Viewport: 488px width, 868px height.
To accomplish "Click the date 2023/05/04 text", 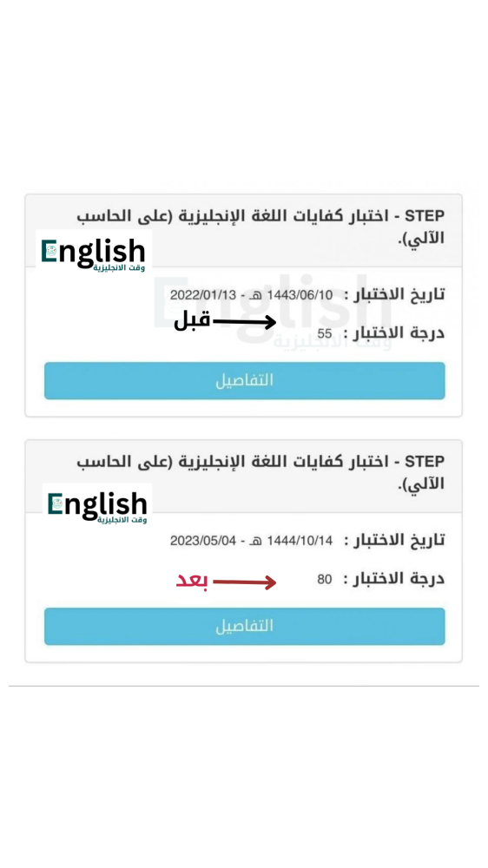I will click(203, 540).
